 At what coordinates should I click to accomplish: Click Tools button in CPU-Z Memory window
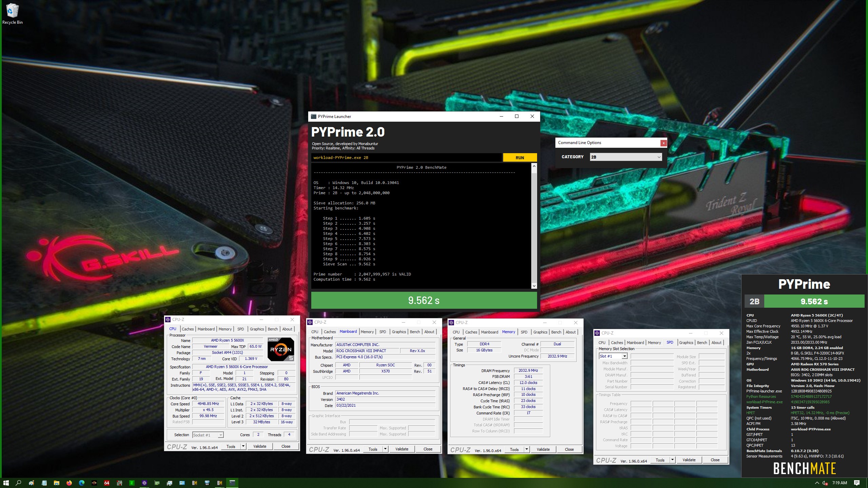point(514,449)
